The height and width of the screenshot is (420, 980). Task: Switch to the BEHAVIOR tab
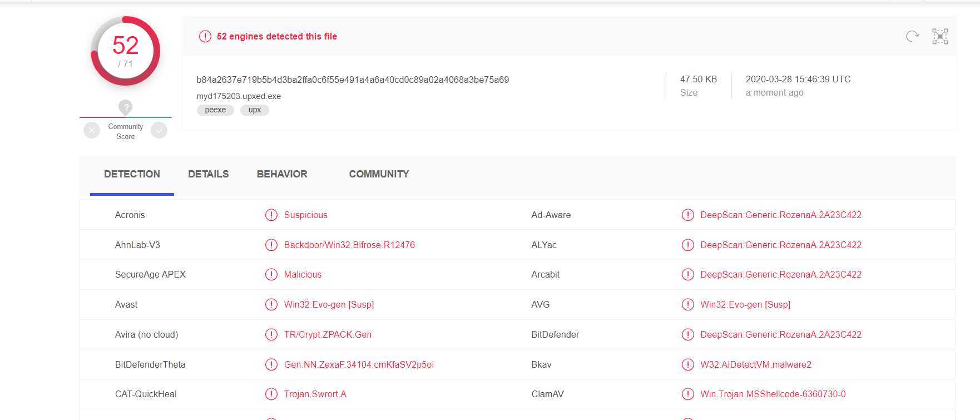(282, 174)
